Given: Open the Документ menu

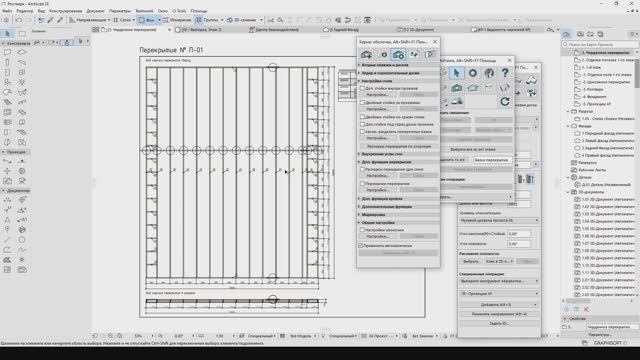Looking at the screenshot, I should click(96, 11).
